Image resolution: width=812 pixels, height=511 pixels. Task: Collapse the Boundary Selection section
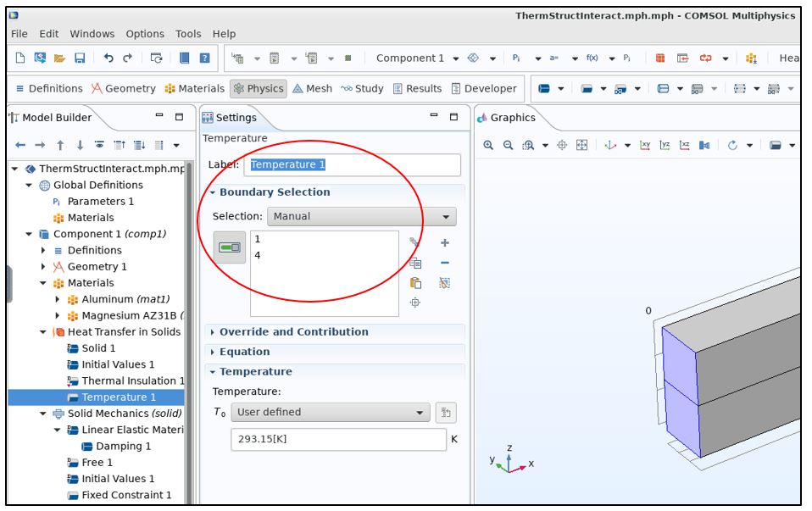(x=212, y=192)
